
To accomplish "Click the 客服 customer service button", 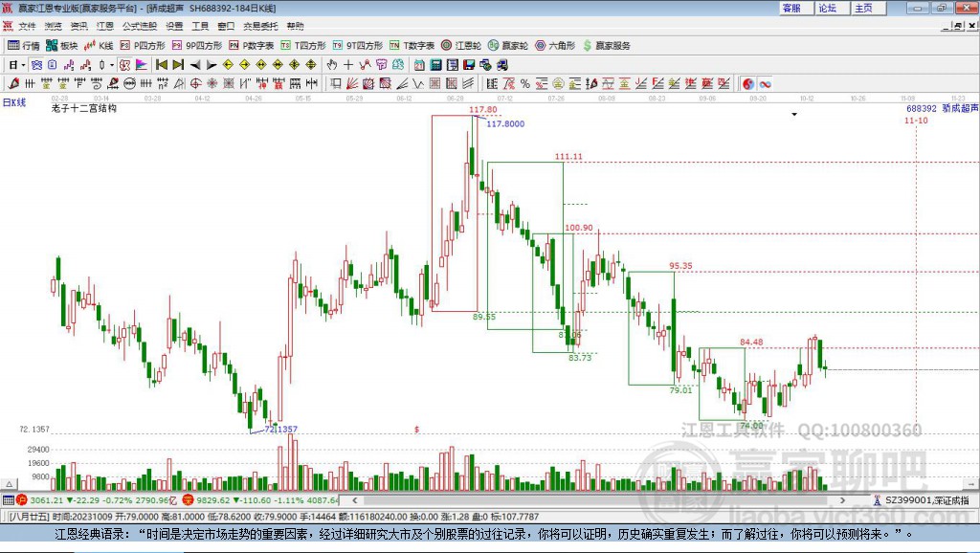I will (796, 8).
